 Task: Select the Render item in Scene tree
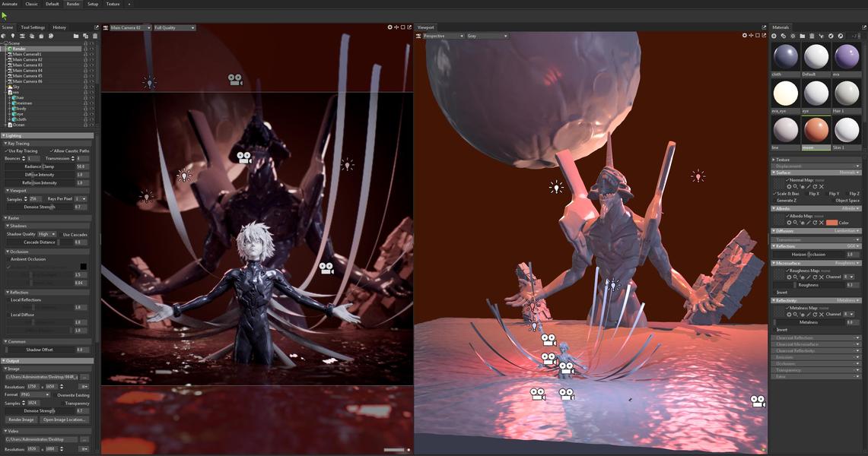(19, 49)
